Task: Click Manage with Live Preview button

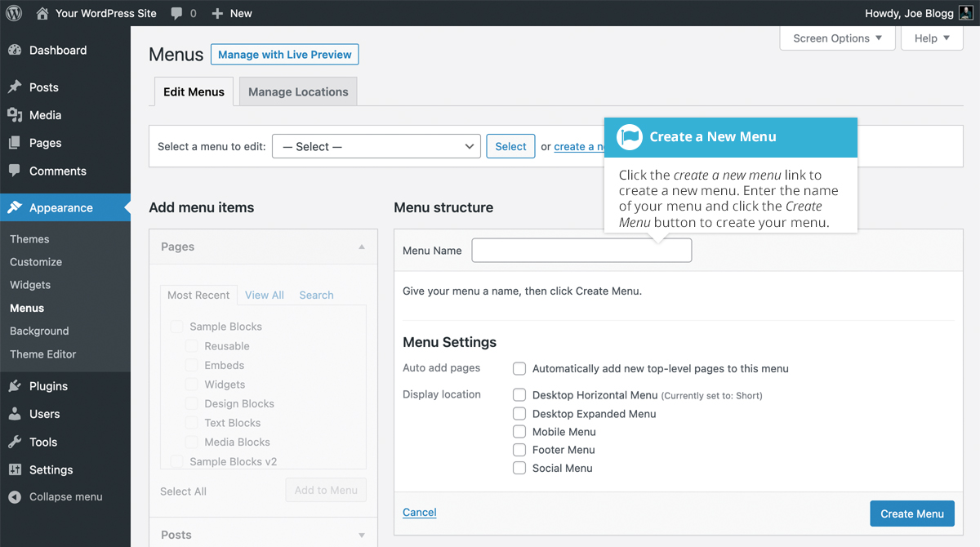Action: [284, 55]
